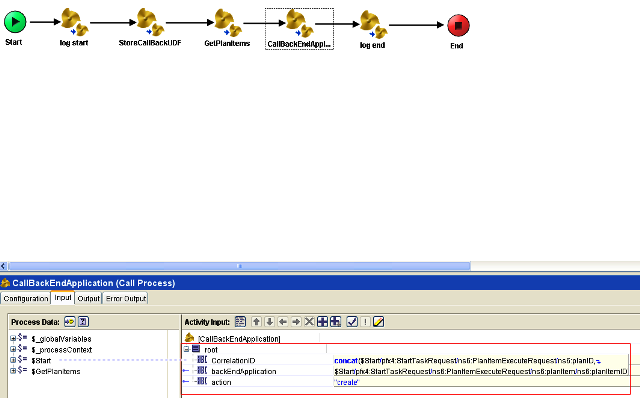Collapse the root node in Activity Input

(187, 349)
